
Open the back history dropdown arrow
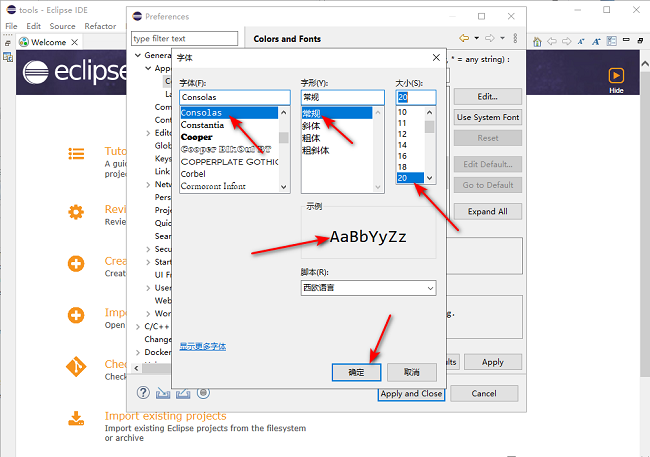[477, 38]
